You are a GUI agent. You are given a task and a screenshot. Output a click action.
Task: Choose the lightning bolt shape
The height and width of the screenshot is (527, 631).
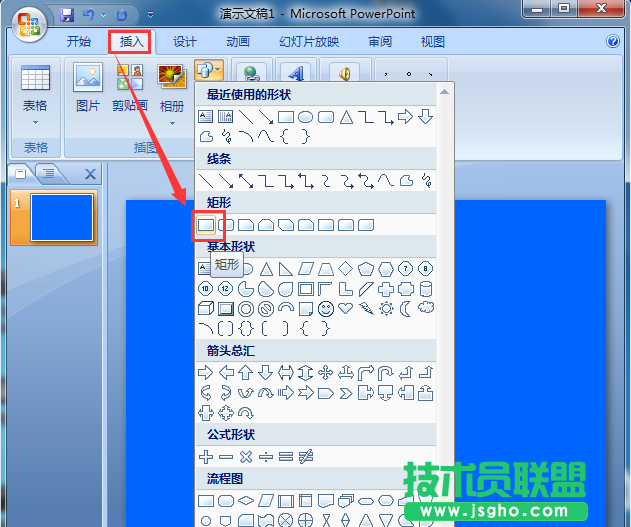click(366, 309)
